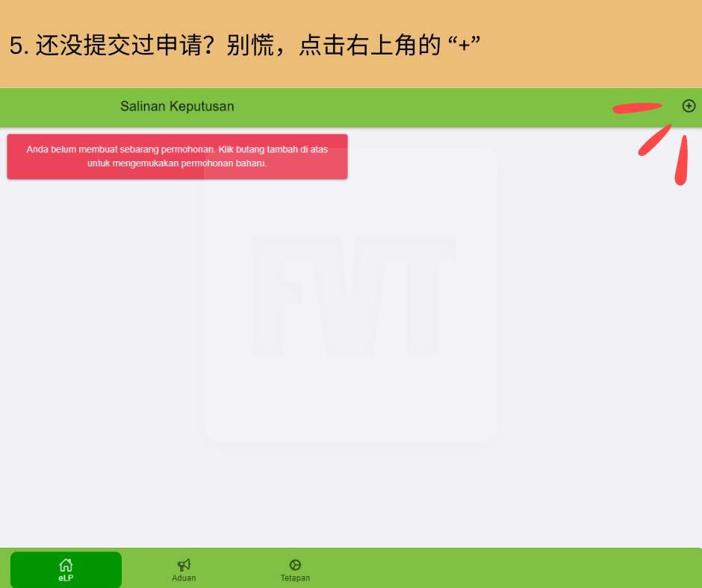The height and width of the screenshot is (588, 702).
Task: Click the quoted "+" symbol in caption
Action: 465,45
